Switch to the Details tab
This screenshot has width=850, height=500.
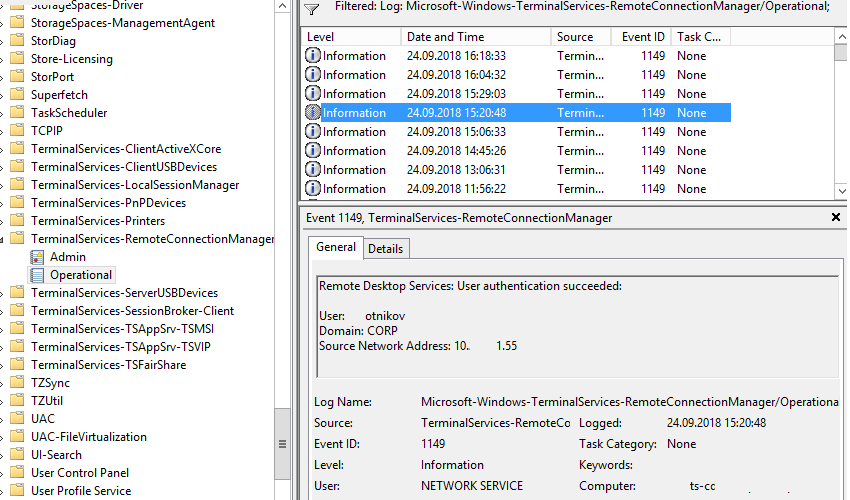pos(385,248)
